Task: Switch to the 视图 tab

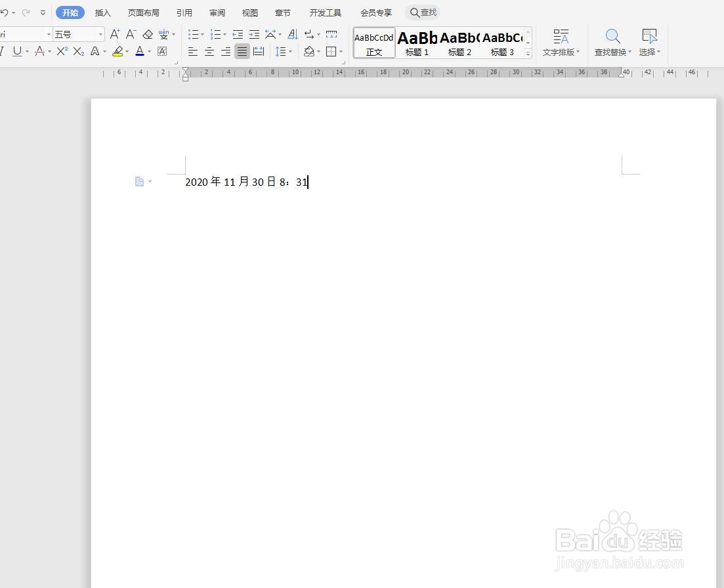Action: 250,12
